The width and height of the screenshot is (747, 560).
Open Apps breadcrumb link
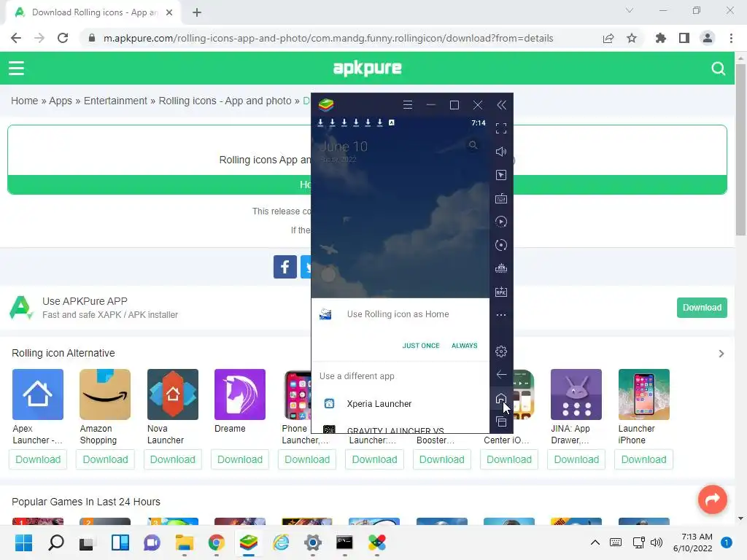[x=61, y=101]
